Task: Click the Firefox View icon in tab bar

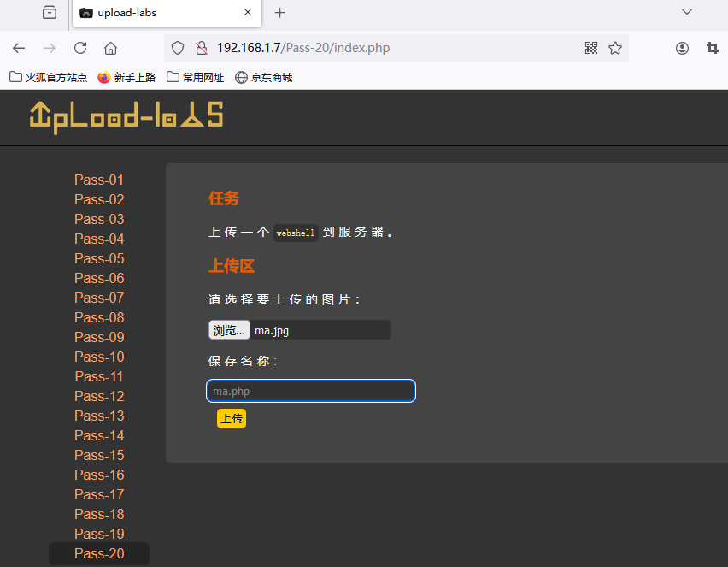Action: tap(50, 13)
